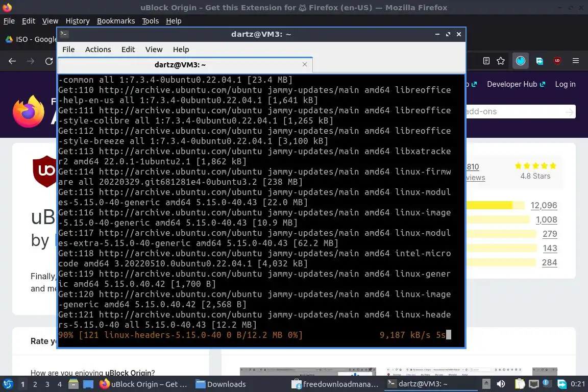Viewport: 588px width, 392px height.
Task: Open Firefox's History menu
Action: click(x=78, y=21)
